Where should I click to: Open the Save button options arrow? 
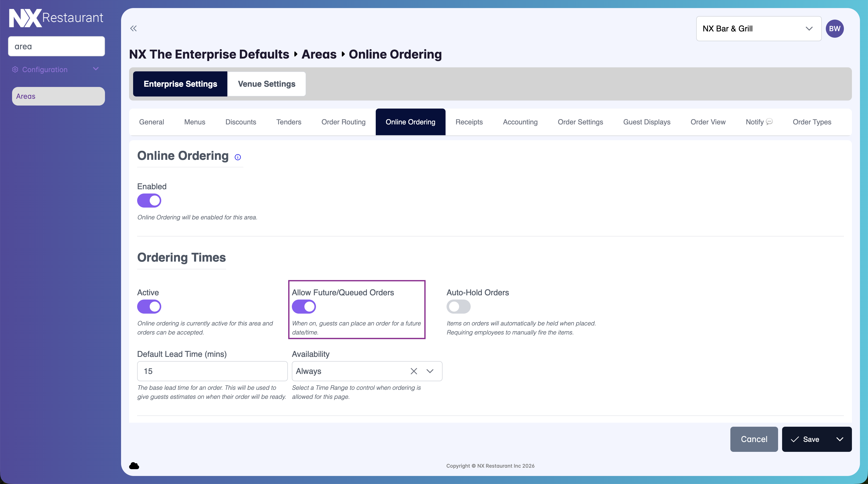point(840,439)
